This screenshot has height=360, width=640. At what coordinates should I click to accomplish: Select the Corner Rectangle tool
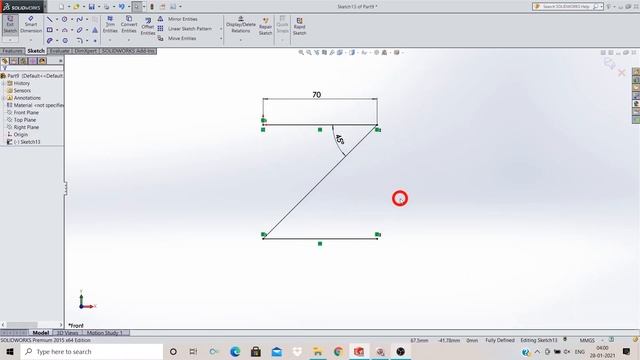click(50, 30)
